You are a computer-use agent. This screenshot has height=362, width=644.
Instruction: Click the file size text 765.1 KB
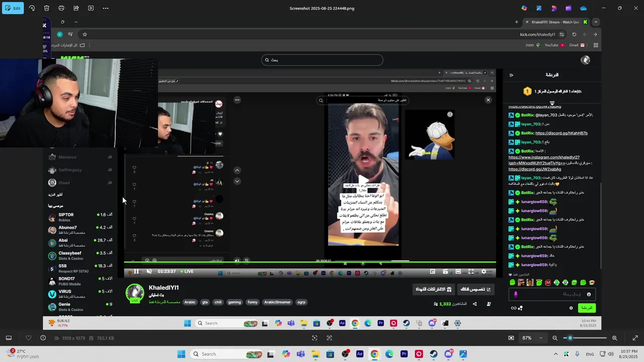click(x=106, y=338)
